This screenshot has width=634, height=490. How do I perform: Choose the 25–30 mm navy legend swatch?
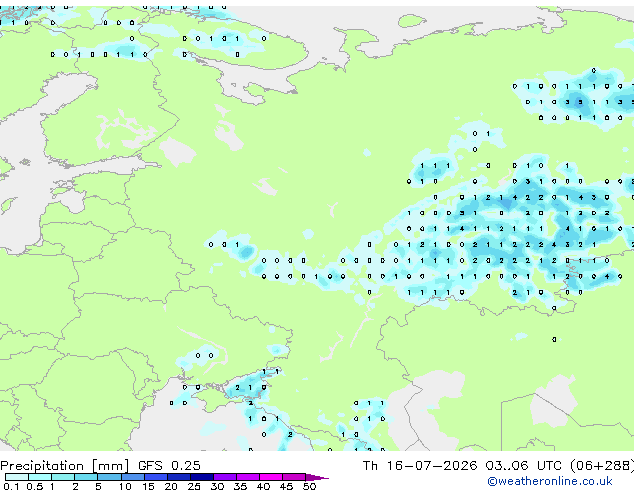tap(201, 477)
